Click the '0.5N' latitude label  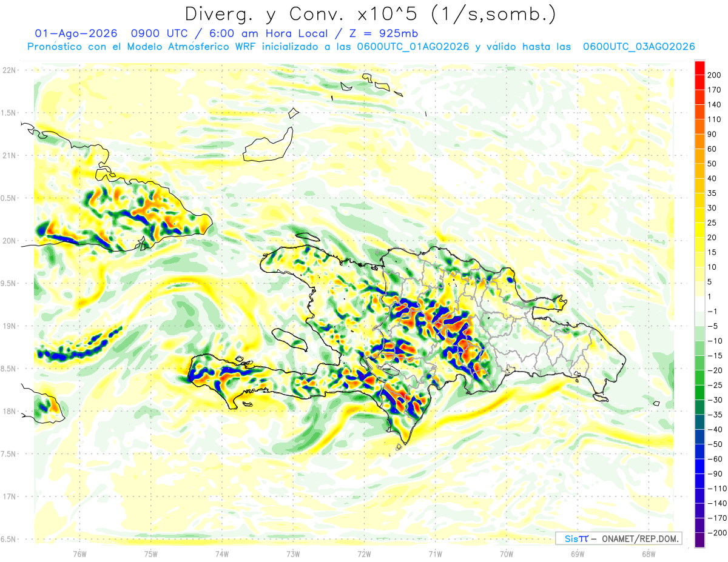pyautogui.click(x=9, y=198)
